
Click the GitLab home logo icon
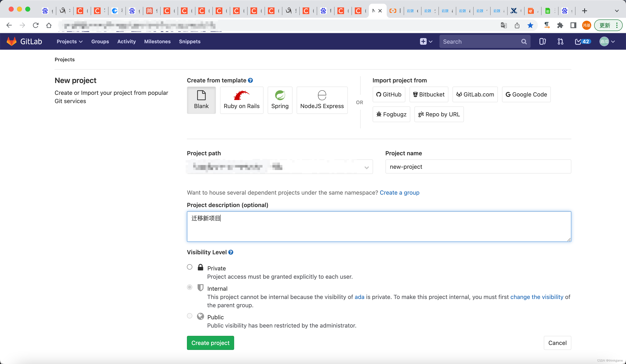(x=12, y=42)
